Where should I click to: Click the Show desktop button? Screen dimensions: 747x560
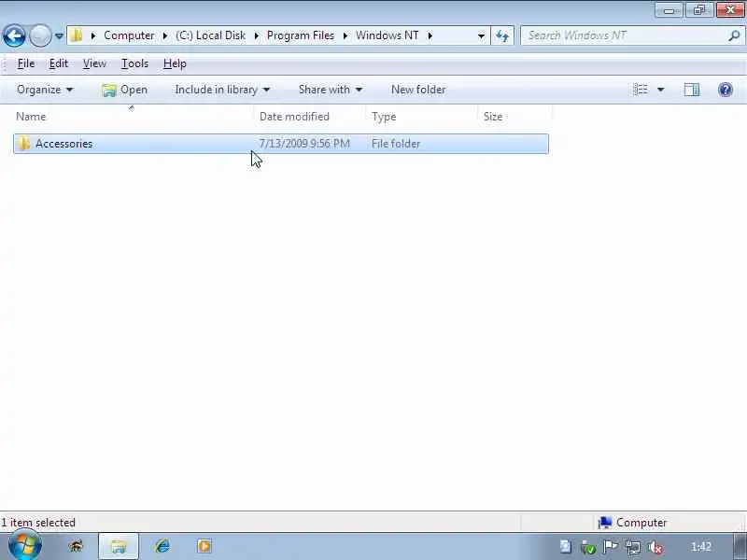point(740,546)
